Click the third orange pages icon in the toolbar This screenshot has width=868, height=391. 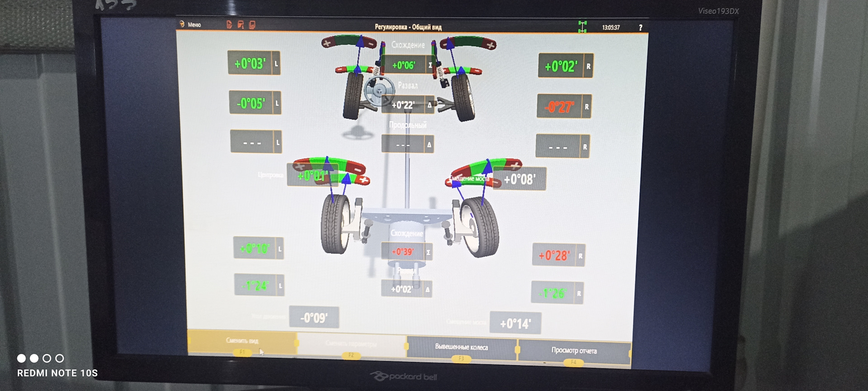pyautogui.click(x=252, y=25)
